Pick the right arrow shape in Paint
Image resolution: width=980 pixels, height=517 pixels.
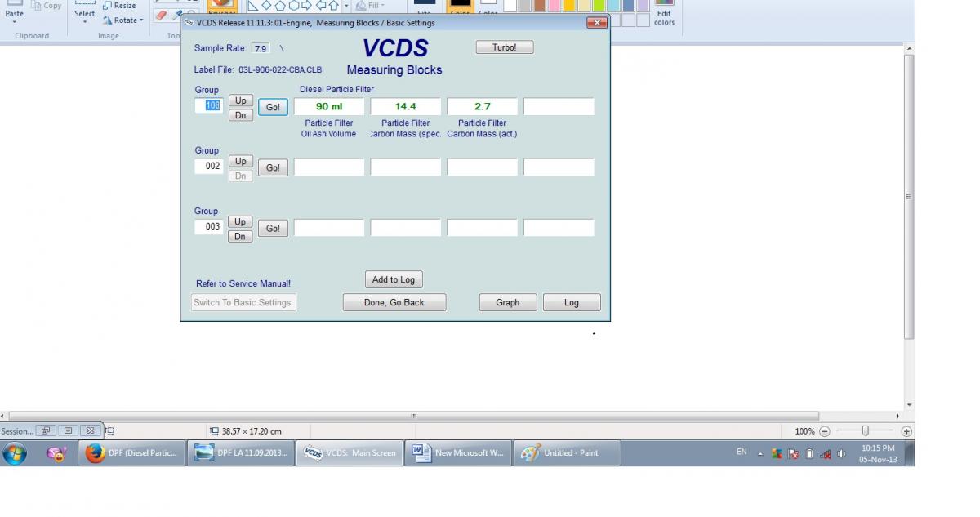(x=307, y=5)
